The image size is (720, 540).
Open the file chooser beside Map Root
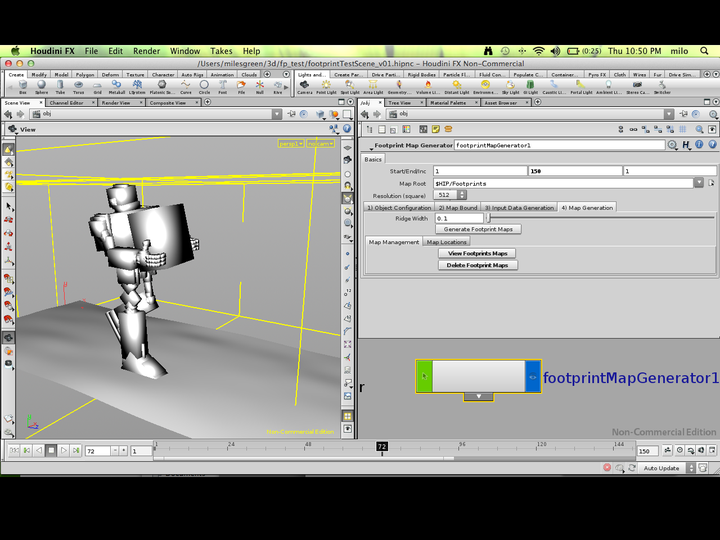[711, 183]
